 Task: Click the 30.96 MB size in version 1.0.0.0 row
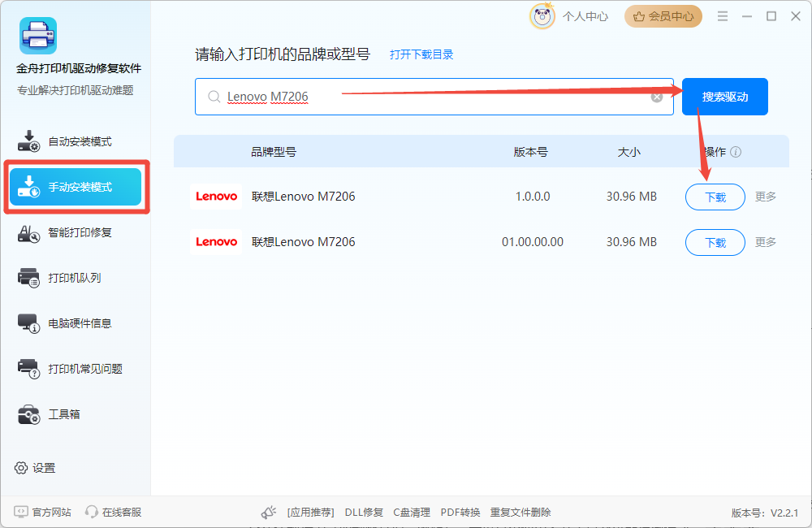pyautogui.click(x=631, y=197)
